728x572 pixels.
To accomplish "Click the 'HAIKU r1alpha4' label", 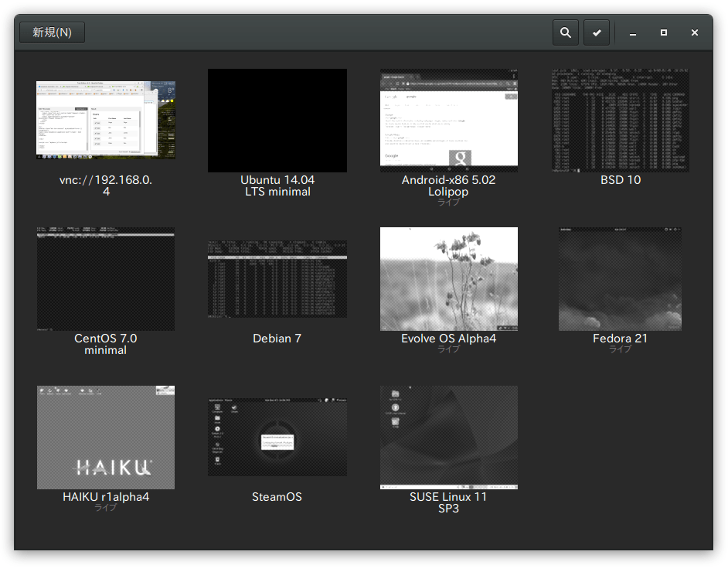I will (x=106, y=497).
